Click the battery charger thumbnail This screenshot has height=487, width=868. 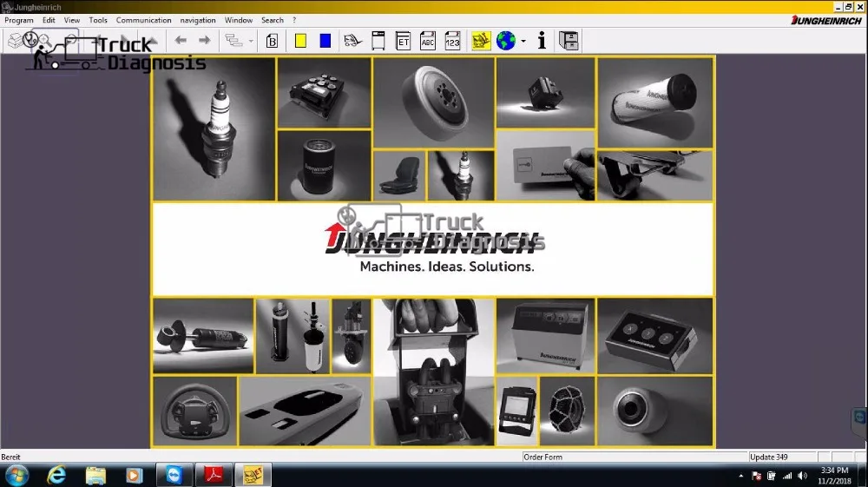545,336
